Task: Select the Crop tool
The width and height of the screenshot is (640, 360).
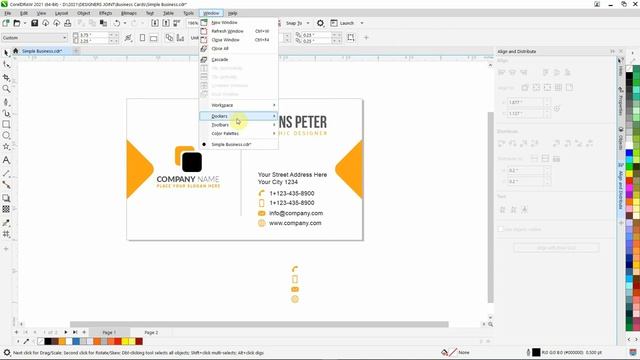Action: tap(6, 77)
